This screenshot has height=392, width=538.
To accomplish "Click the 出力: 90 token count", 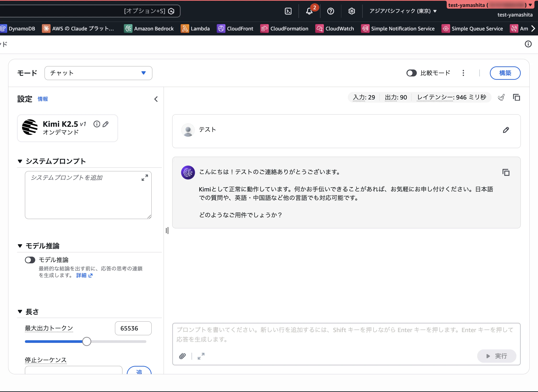I will click(396, 97).
